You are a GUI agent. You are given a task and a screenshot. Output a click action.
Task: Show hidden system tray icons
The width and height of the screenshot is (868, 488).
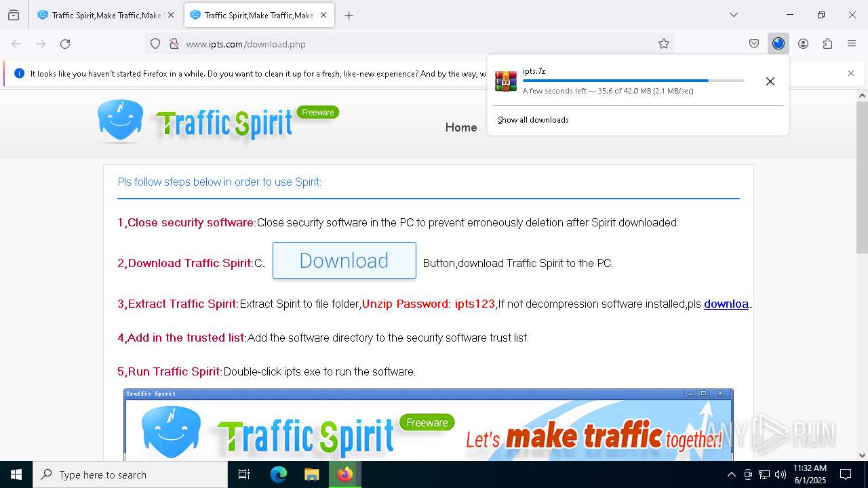coord(731,474)
